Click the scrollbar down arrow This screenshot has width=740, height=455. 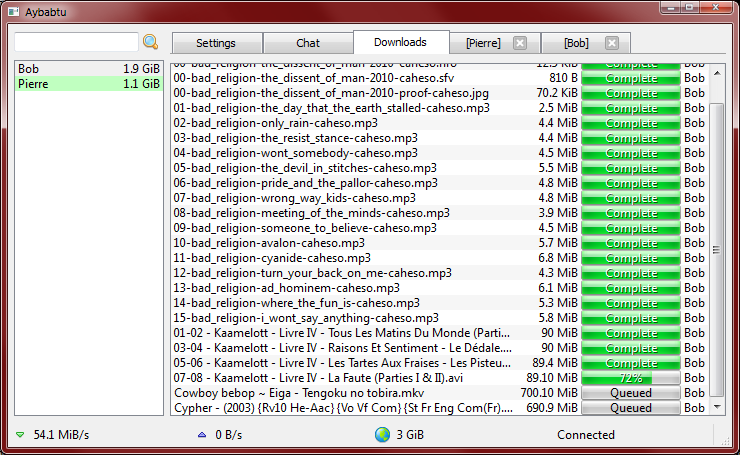[x=717, y=407]
